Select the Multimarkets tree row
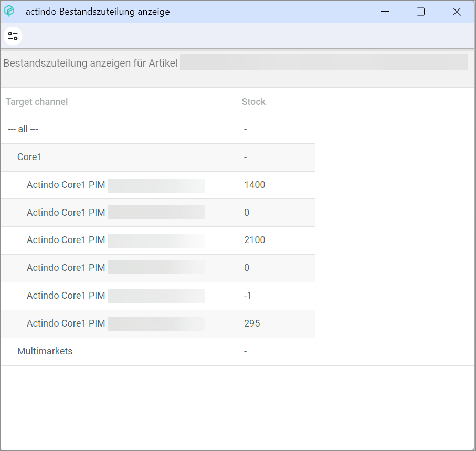The height and width of the screenshot is (451, 476). click(157, 352)
